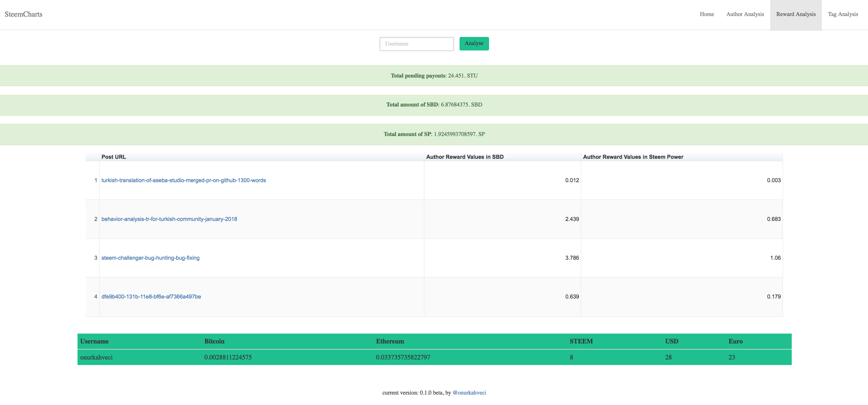Select the Total amount of SP banner
Image resolution: width=868 pixels, height=405 pixels.
point(434,134)
